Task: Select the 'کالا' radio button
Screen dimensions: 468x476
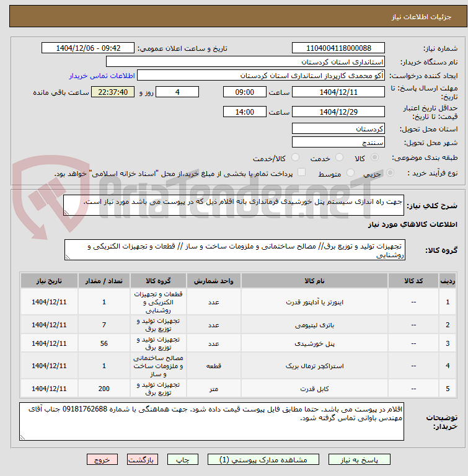Action: [x=375, y=157]
